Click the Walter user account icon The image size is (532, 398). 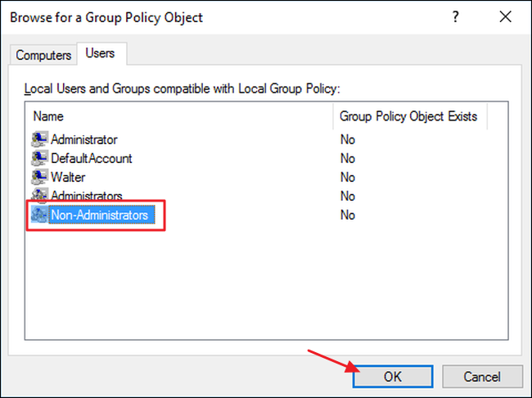[39, 177]
